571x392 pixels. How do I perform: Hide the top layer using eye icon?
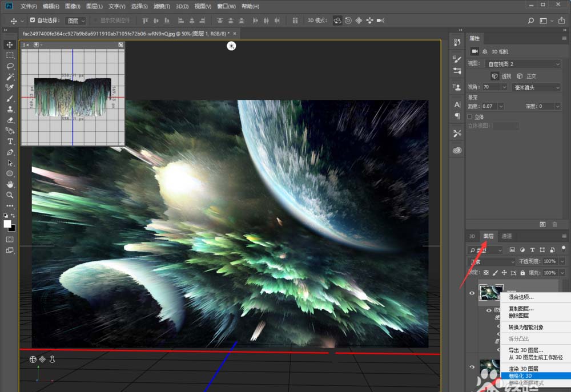(472, 293)
